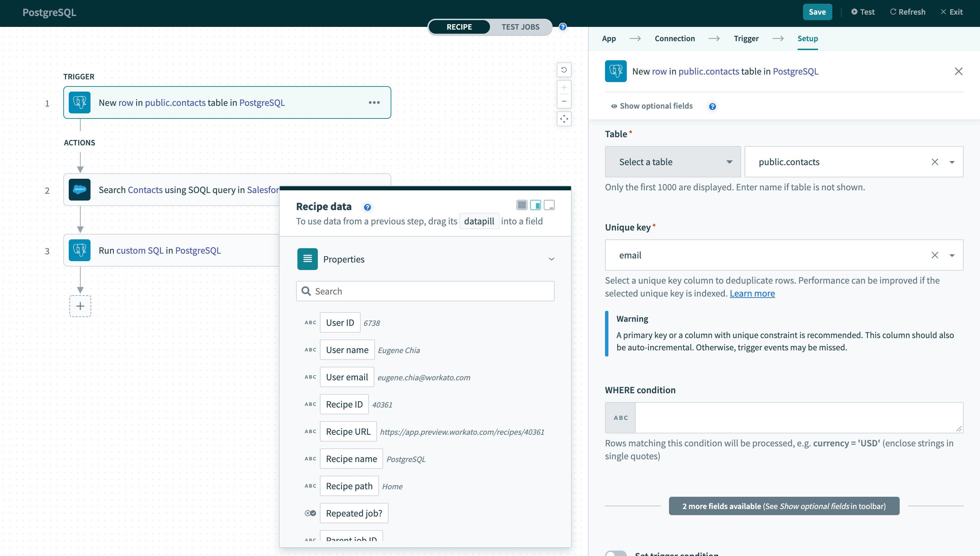Click the help icon next to Recipe data

(367, 207)
